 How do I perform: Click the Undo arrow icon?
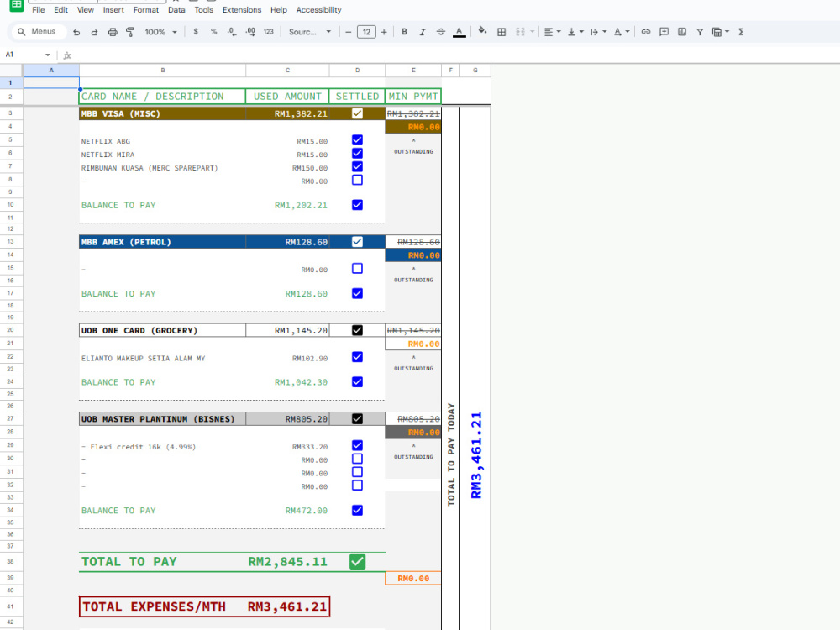click(76, 32)
